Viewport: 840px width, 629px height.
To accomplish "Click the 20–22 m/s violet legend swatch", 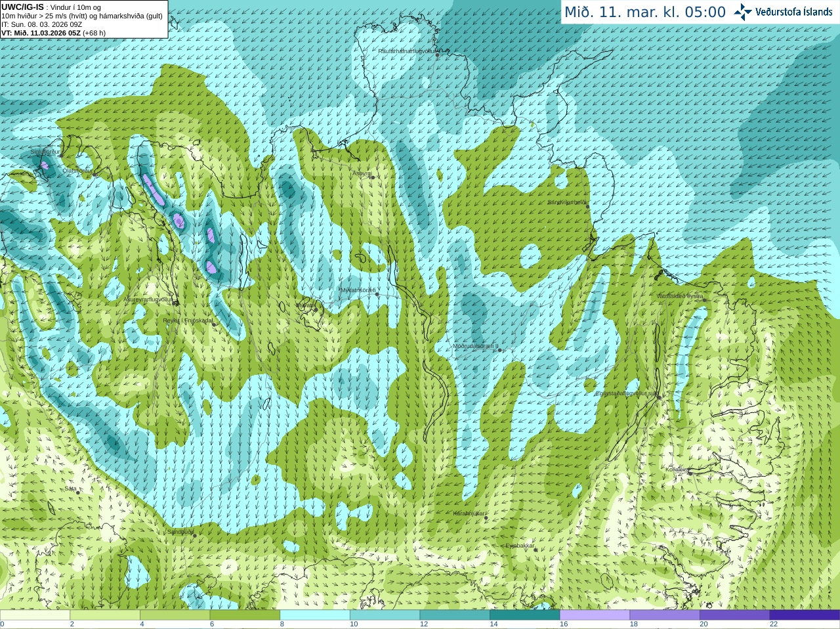I will point(735,615).
